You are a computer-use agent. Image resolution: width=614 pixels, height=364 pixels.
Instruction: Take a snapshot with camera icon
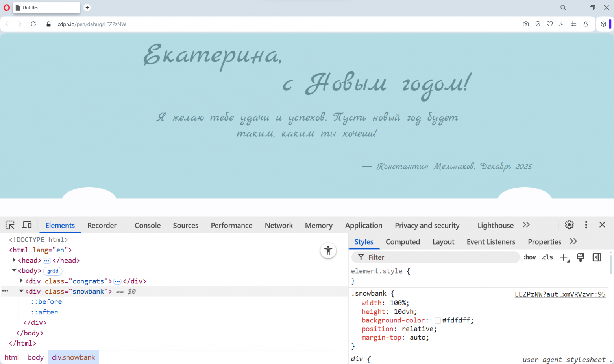tap(526, 24)
